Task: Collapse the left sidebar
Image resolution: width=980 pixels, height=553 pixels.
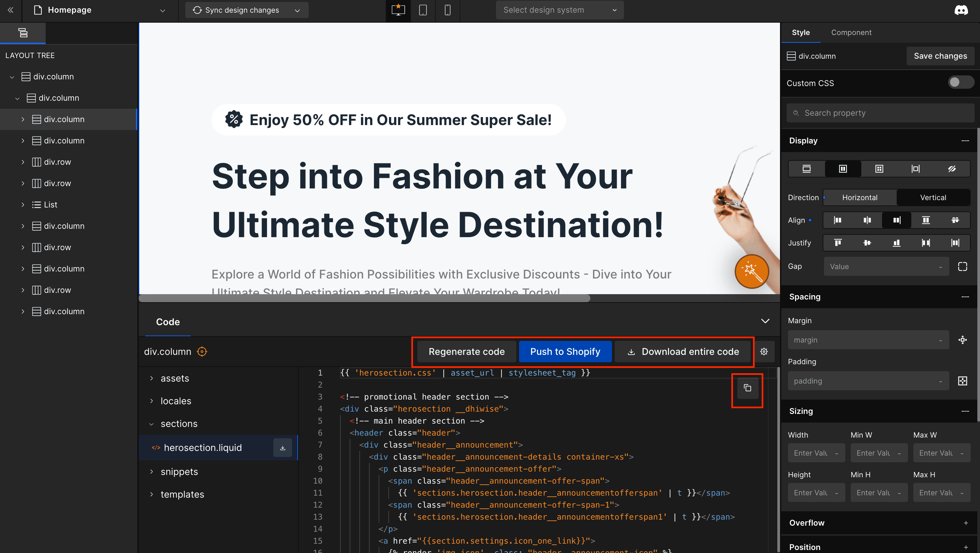Action: click(10, 10)
